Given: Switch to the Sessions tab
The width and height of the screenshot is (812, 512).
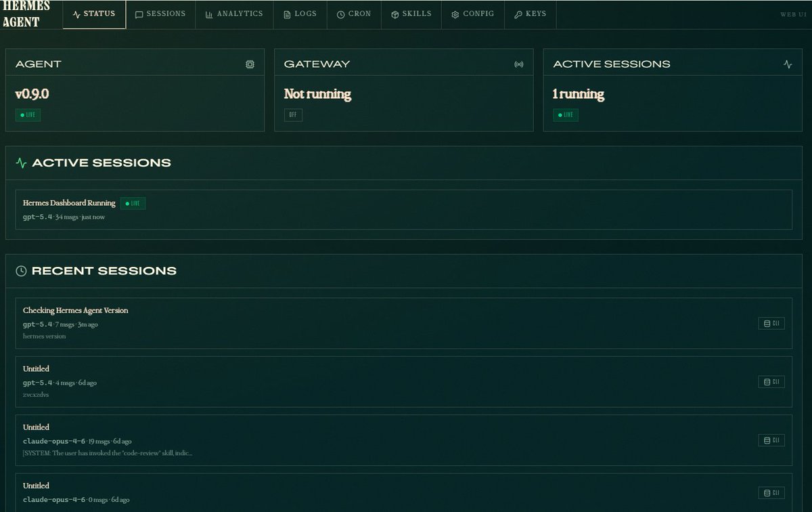Looking at the screenshot, I should pos(160,14).
